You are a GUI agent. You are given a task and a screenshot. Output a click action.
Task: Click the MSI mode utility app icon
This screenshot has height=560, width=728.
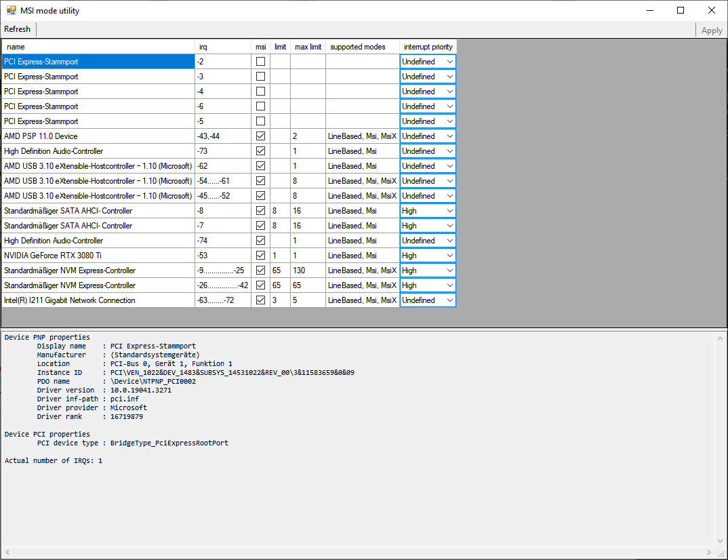tap(11, 10)
